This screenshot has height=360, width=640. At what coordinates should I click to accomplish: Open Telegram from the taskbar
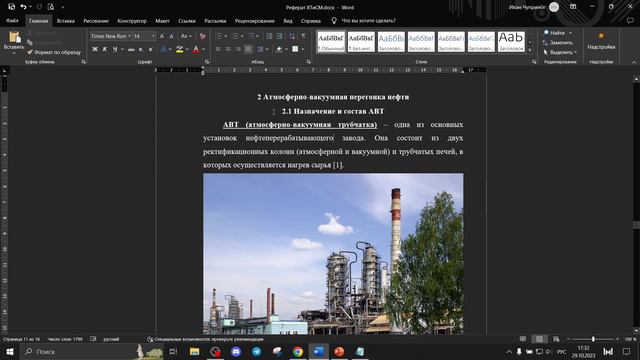pyautogui.click(x=257, y=351)
